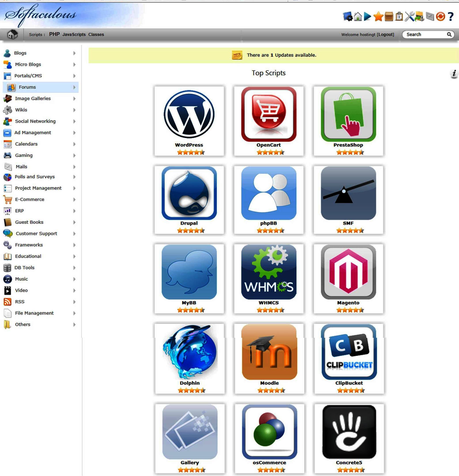Open the PrestaShop script thumbnail
The width and height of the screenshot is (459, 476).
tap(348, 114)
